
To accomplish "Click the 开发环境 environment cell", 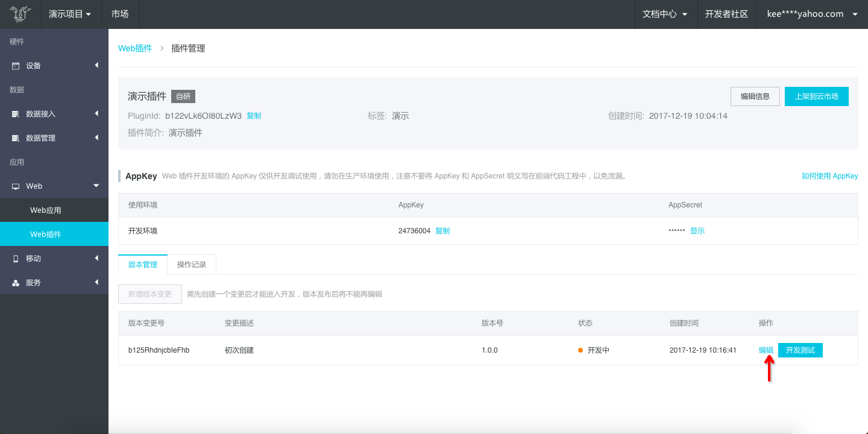I will point(143,231).
